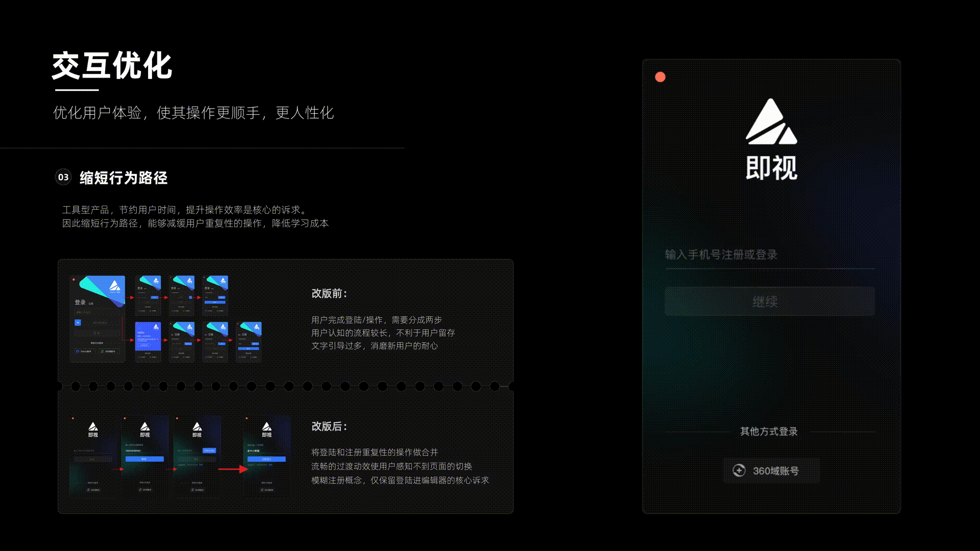Switch to the 登录 tab in the old login screen

pyautogui.click(x=80, y=303)
